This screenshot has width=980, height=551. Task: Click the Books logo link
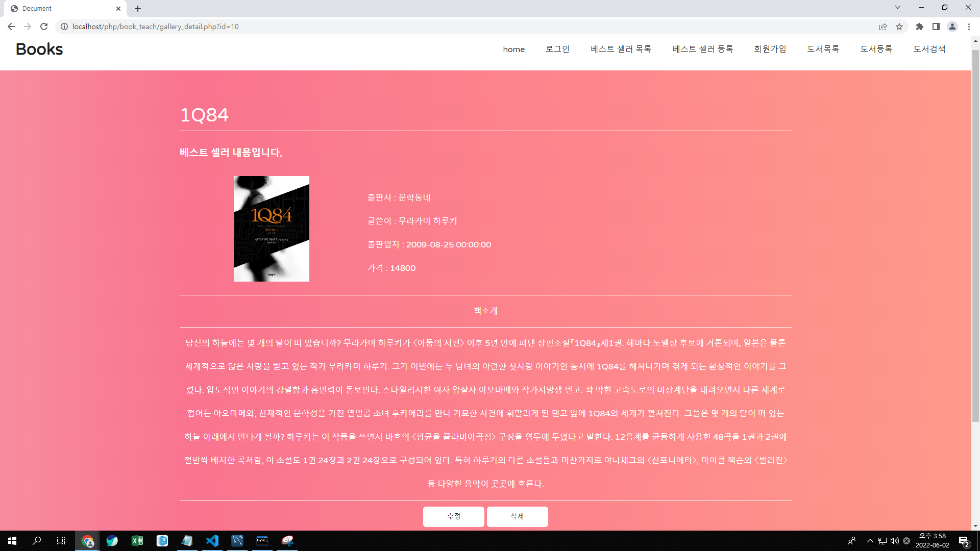click(x=39, y=49)
